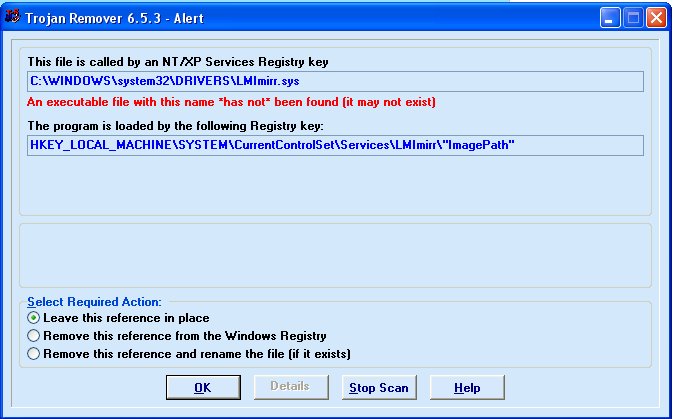The width and height of the screenshot is (673, 419).
Task: Click the 'Select Required Action' group label
Action: pyautogui.click(x=94, y=302)
